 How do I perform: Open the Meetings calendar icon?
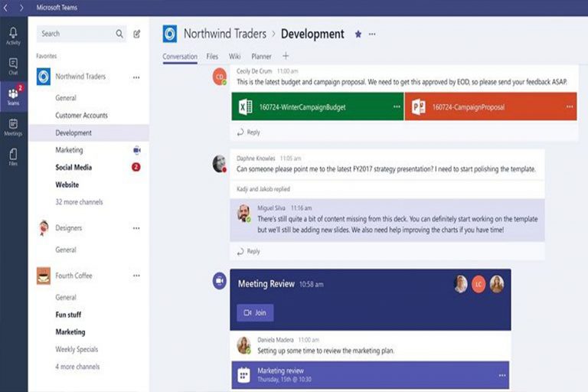[x=13, y=127]
